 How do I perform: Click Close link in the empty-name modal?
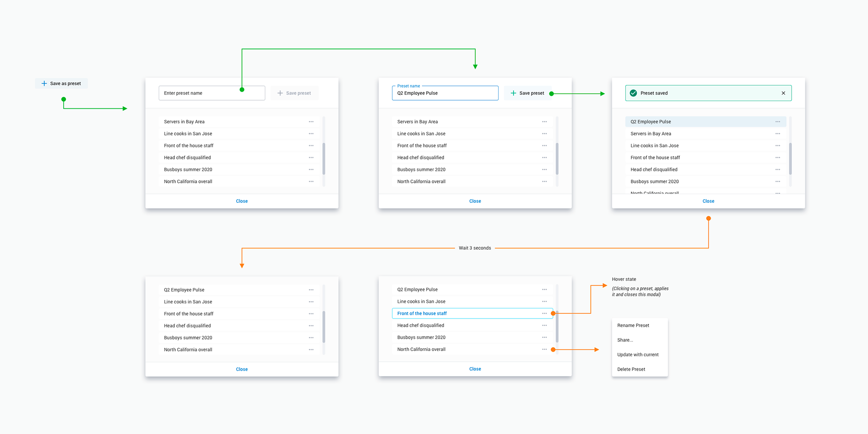pyautogui.click(x=242, y=201)
